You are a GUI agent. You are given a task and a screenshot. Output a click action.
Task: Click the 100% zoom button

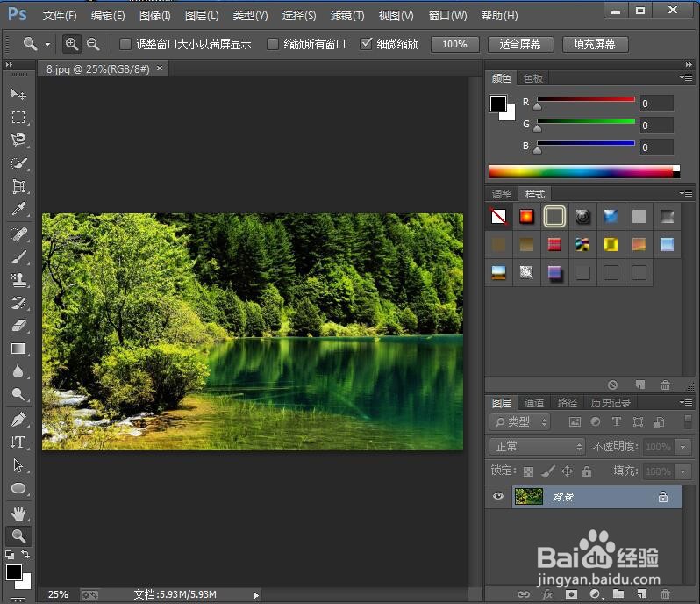coord(455,44)
